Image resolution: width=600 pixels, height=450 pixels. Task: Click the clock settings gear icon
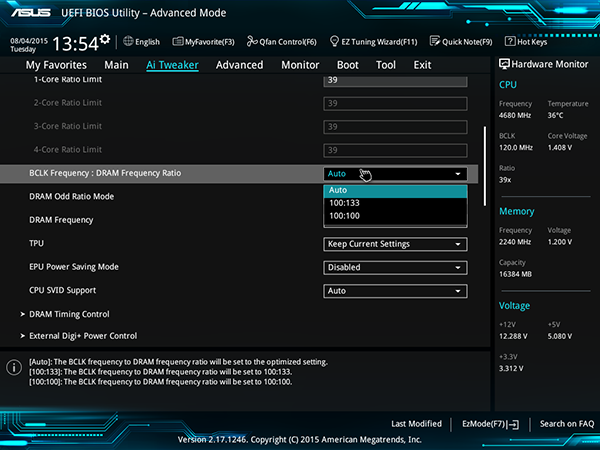(105, 39)
